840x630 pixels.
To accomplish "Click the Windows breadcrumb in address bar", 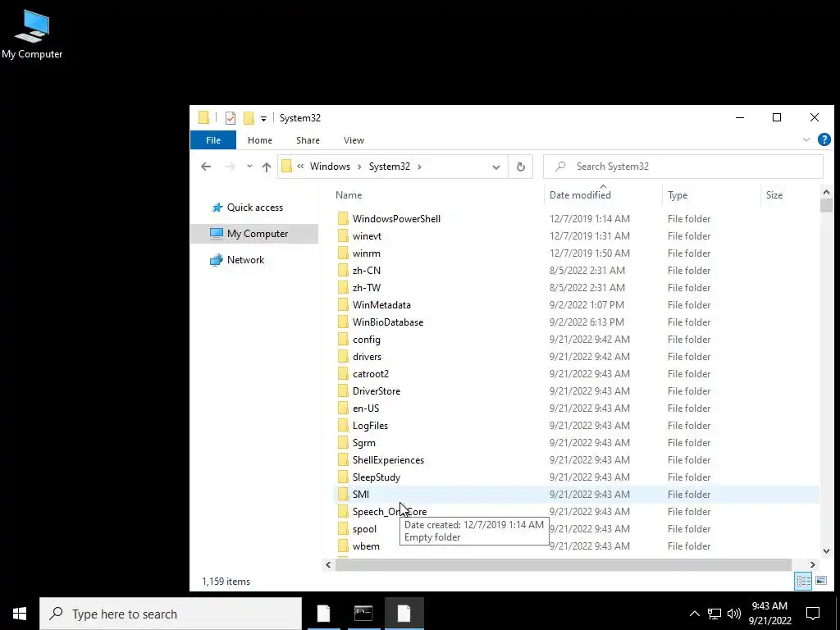I will (x=330, y=167).
